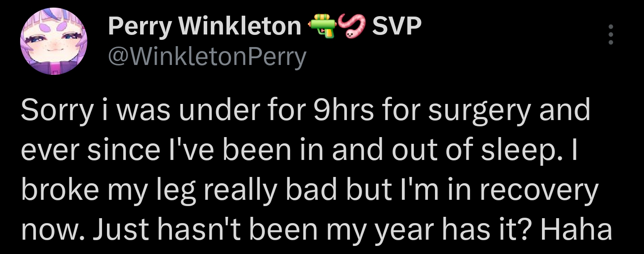Click Perry Winkleton's profile avatar

click(x=53, y=41)
